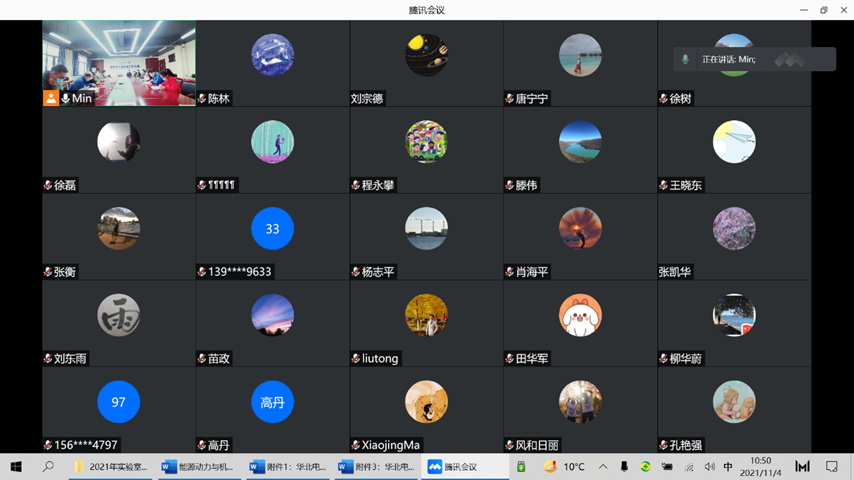Click the 中 input method indicator
The image size is (854, 480).
point(728,467)
